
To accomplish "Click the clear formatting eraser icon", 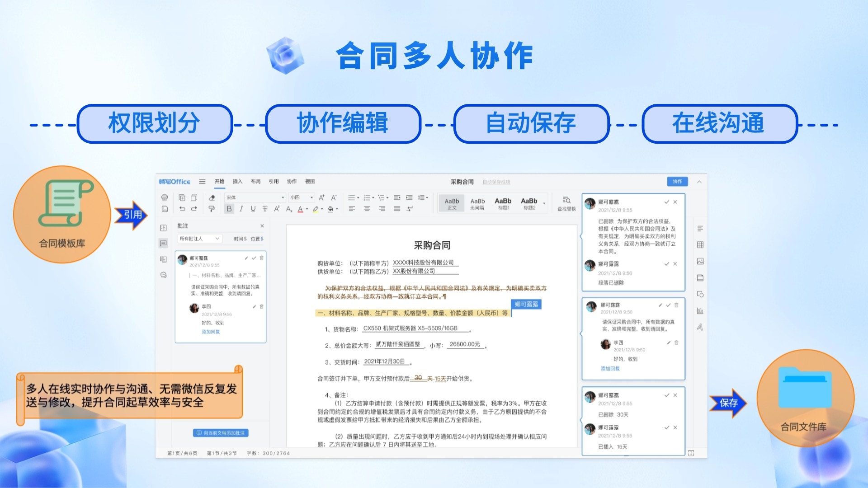I will [212, 197].
